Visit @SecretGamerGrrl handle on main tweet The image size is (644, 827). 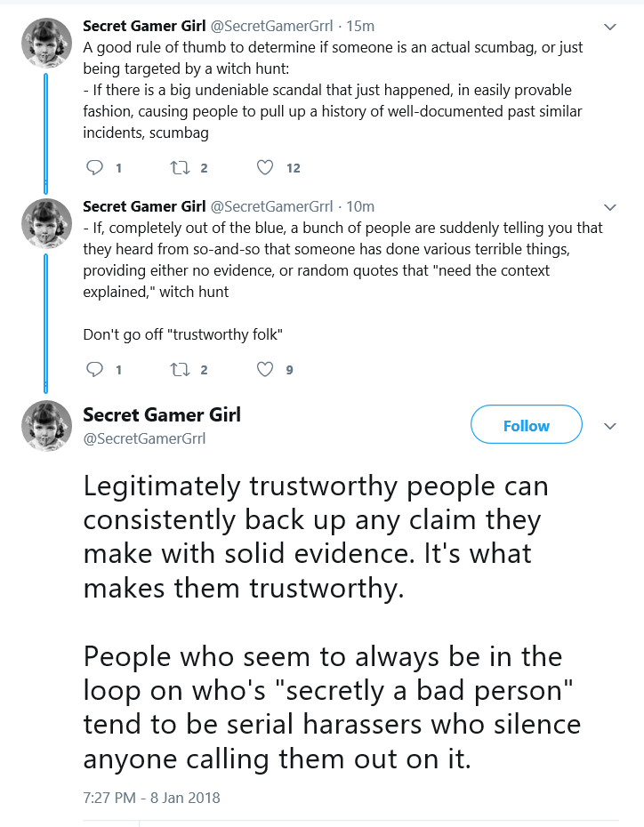(x=144, y=438)
